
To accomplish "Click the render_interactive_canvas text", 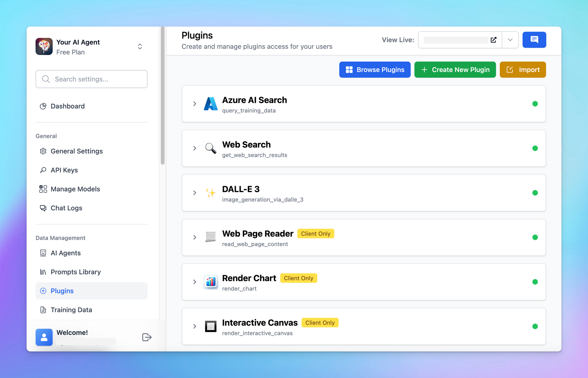I will click(x=257, y=333).
